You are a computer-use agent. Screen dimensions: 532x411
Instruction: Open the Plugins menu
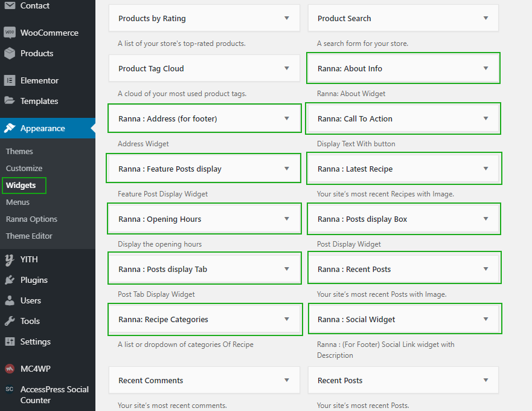[x=34, y=280]
